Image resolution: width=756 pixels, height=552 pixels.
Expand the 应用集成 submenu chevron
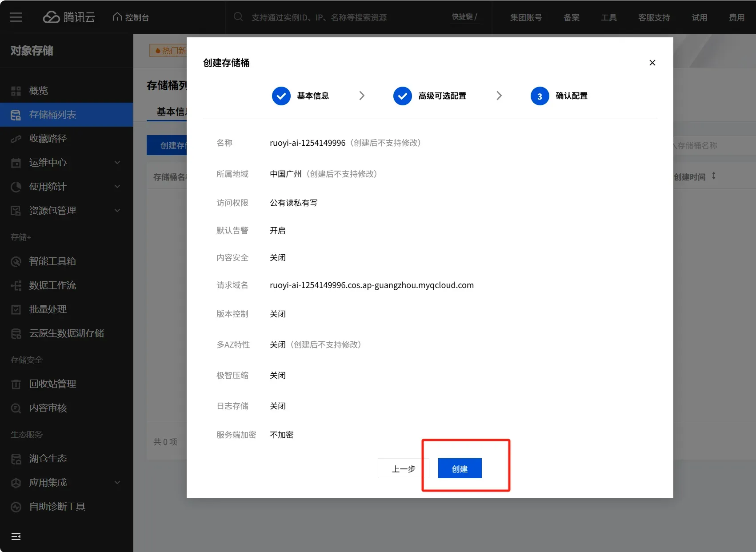coord(117,483)
